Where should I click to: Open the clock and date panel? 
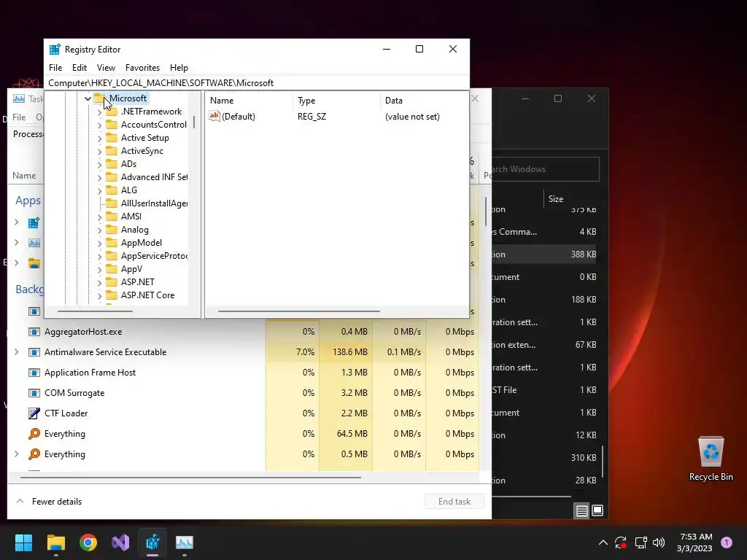point(694,542)
